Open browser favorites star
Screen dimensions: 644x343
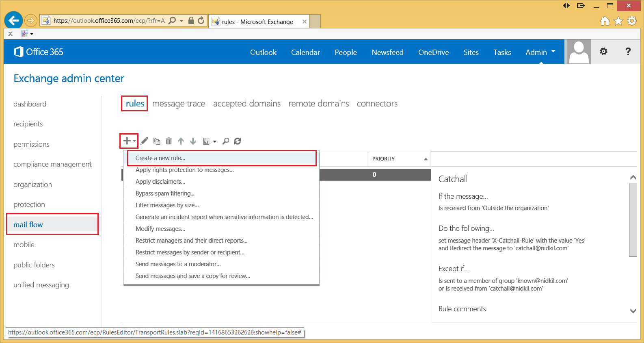(618, 21)
